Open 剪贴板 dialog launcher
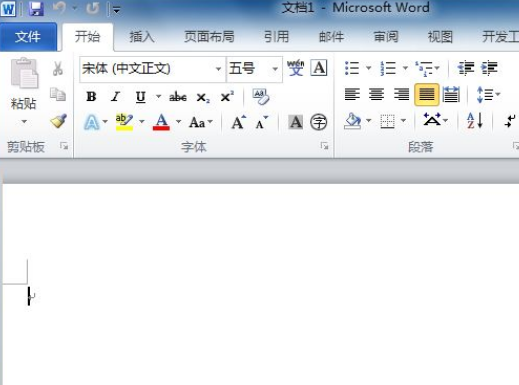 [64, 146]
